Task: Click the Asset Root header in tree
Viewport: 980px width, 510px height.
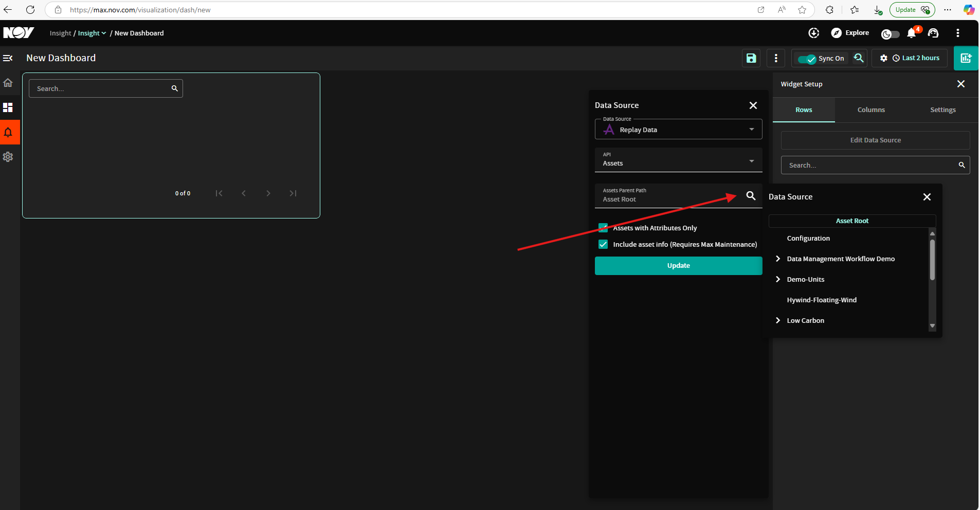Action: [x=852, y=221]
